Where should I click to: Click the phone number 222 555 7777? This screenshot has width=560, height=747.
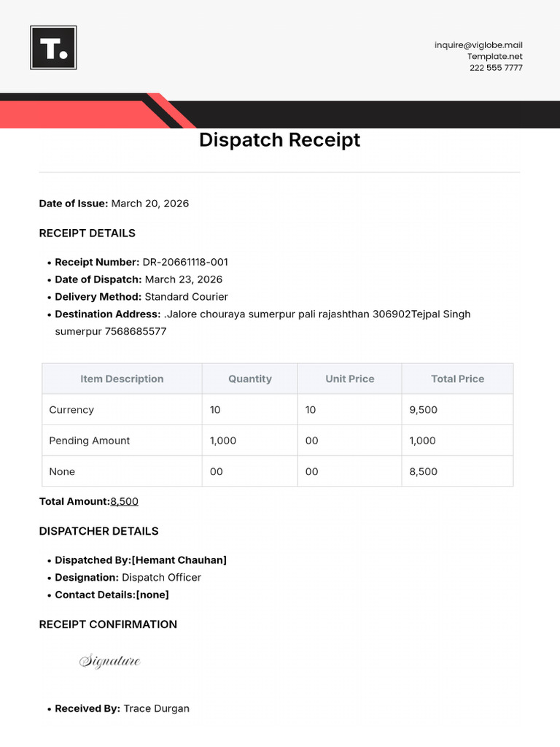(496, 68)
